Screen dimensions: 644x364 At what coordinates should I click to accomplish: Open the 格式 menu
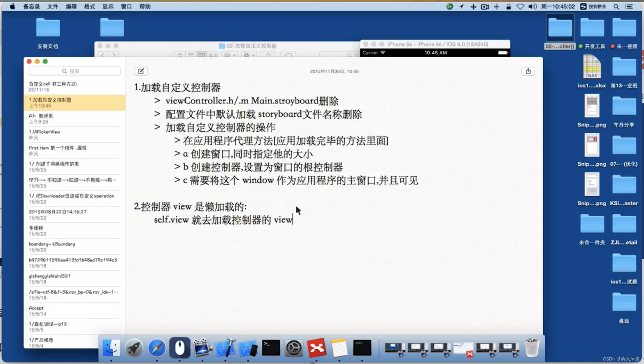point(89,6)
